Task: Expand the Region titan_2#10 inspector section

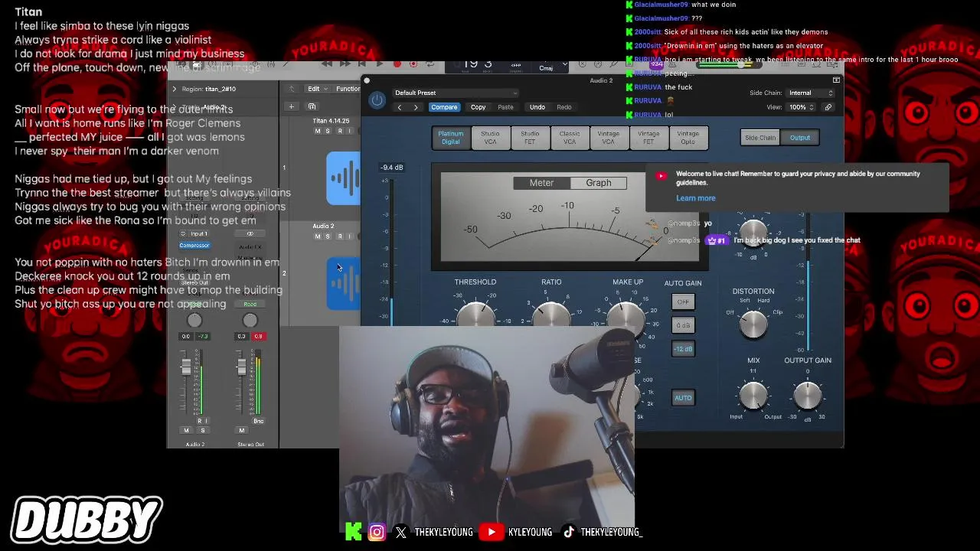Action: point(174,89)
